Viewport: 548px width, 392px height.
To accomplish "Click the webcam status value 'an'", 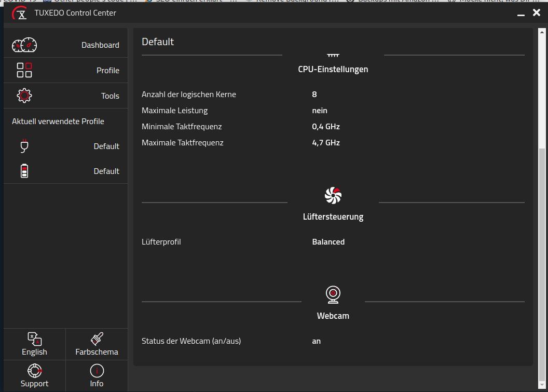I will coord(316,341).
